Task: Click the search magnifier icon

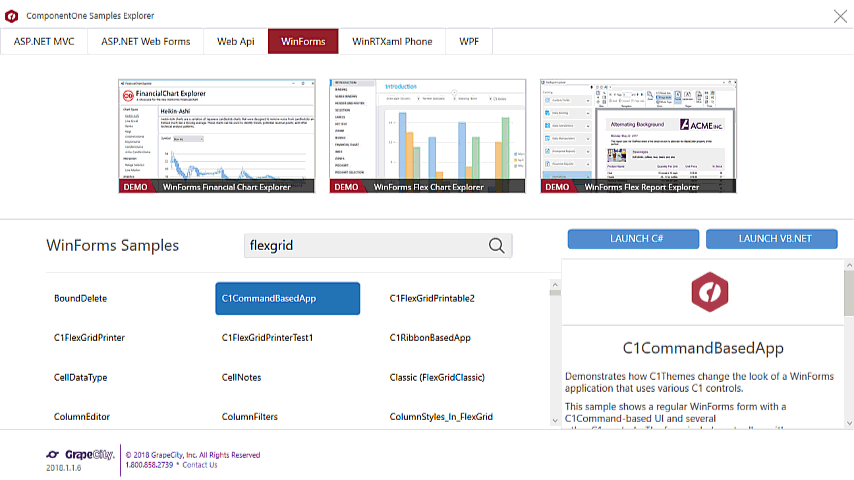Action: click(x=496, y=246)
